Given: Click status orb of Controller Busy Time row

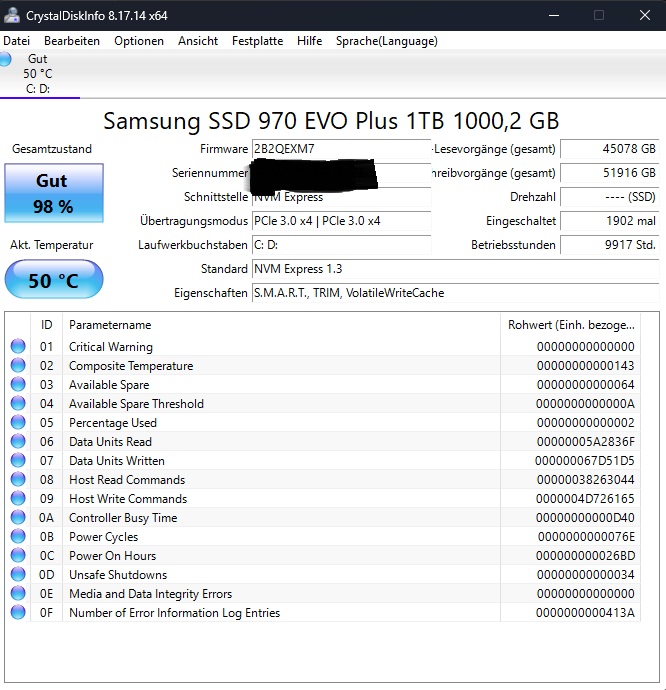Looking at the screenshot, I should click(x=18, y=517).
